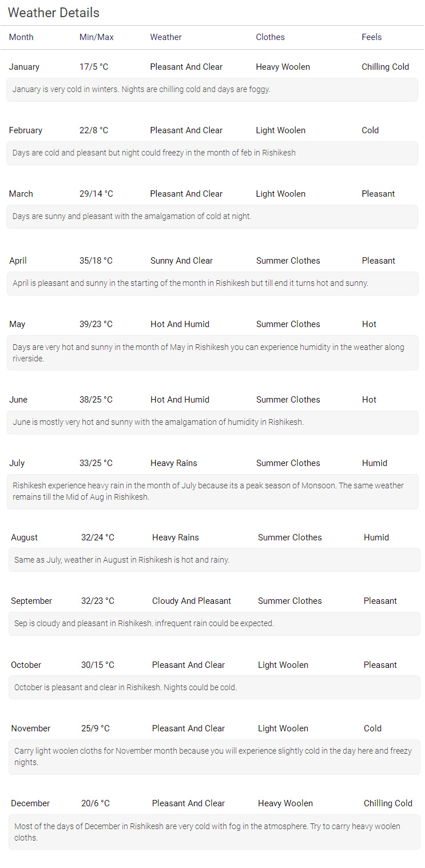Screen dimensions: 425x868
Task: Click the Weather Details heading
Action: (54, 13)
